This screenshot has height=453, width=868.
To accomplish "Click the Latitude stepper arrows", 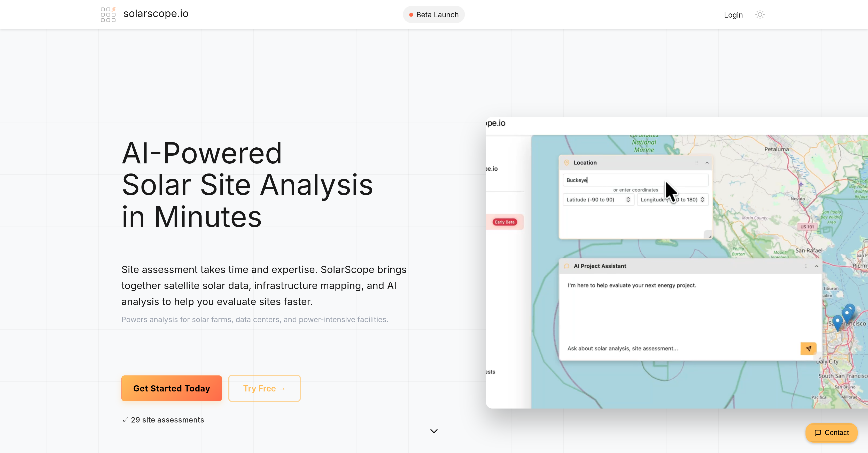I will 628,200.
